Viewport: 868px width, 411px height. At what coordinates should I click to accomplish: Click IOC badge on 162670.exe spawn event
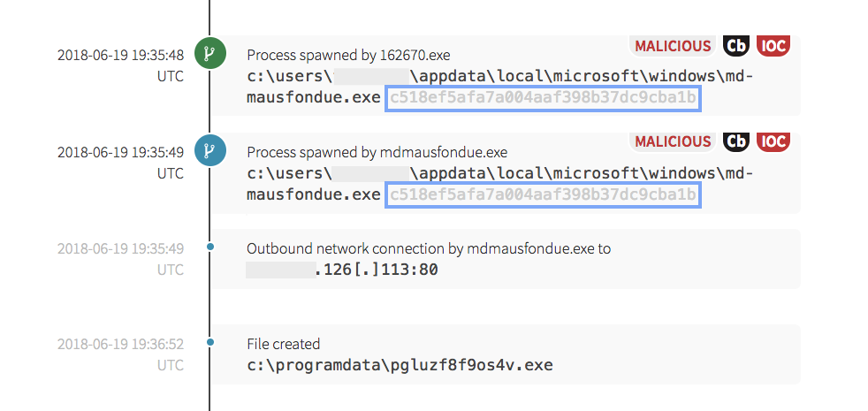tap(773, 45)
